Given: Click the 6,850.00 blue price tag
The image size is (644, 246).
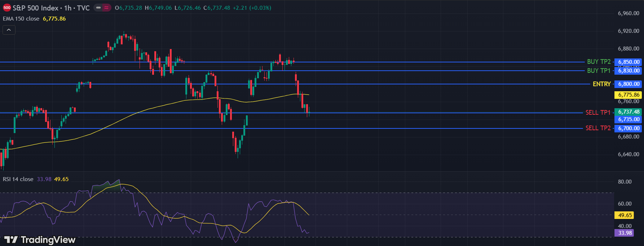Looking at the screenshot, I should [628, 62].
